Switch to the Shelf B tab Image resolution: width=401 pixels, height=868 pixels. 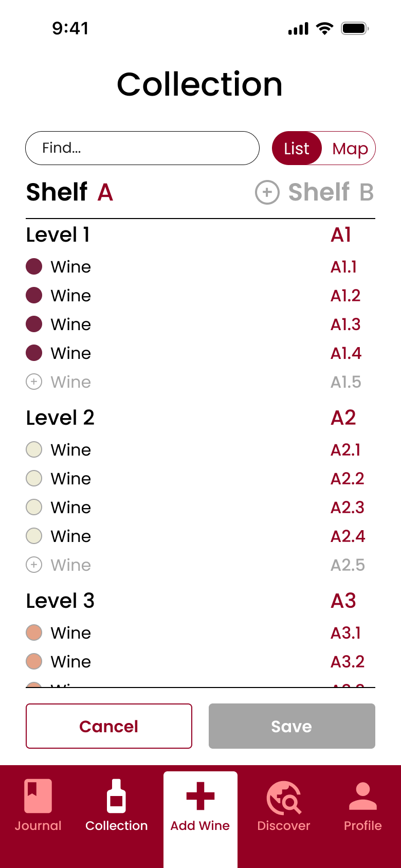[331, 192]
